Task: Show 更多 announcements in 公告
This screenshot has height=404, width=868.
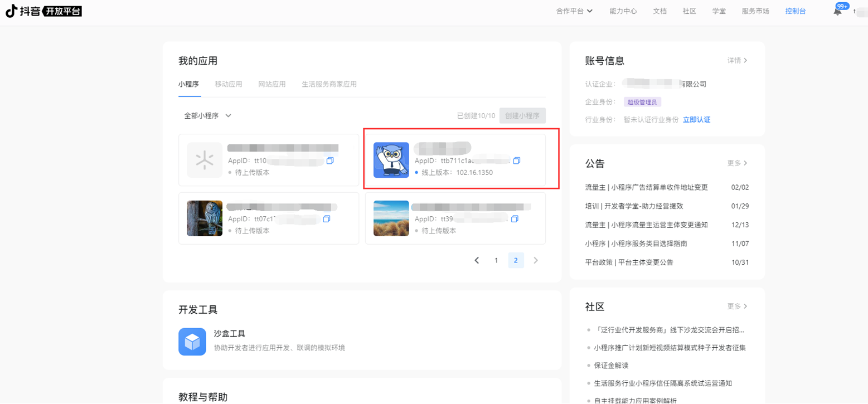Action: point(737,163)
